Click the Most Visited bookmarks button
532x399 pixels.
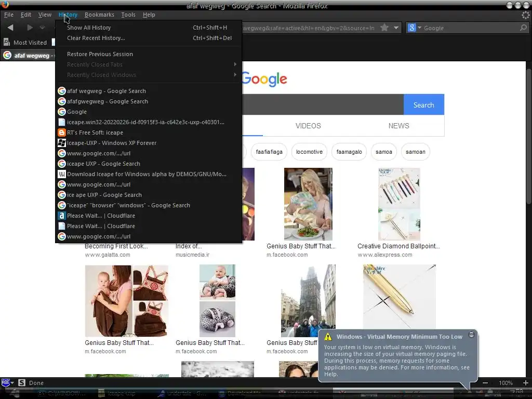tap(25, 43)
